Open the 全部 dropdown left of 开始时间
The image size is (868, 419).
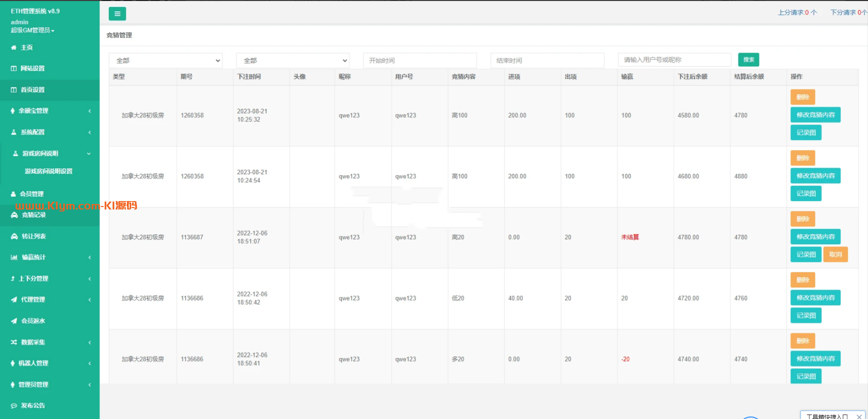coord(293,60)
